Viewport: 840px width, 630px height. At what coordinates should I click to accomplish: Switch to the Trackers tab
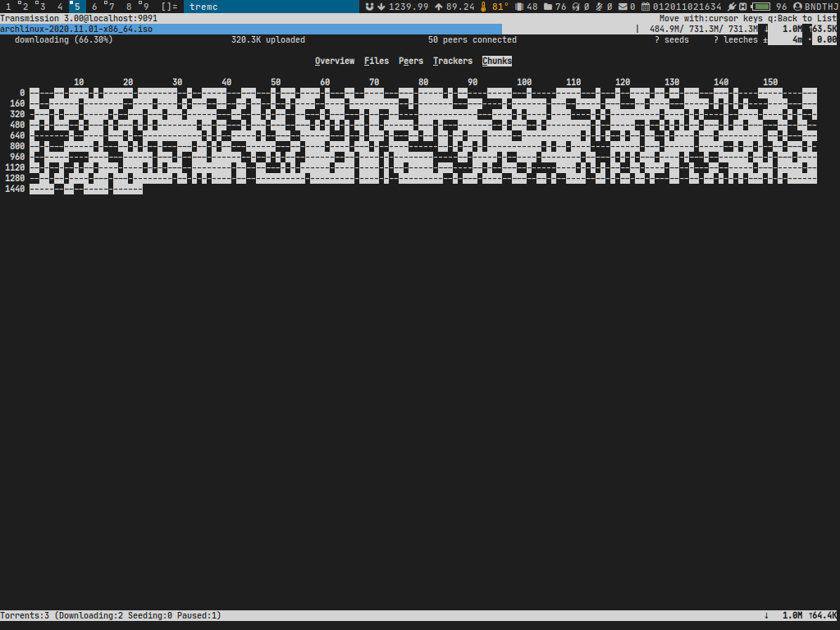point(453,62)
